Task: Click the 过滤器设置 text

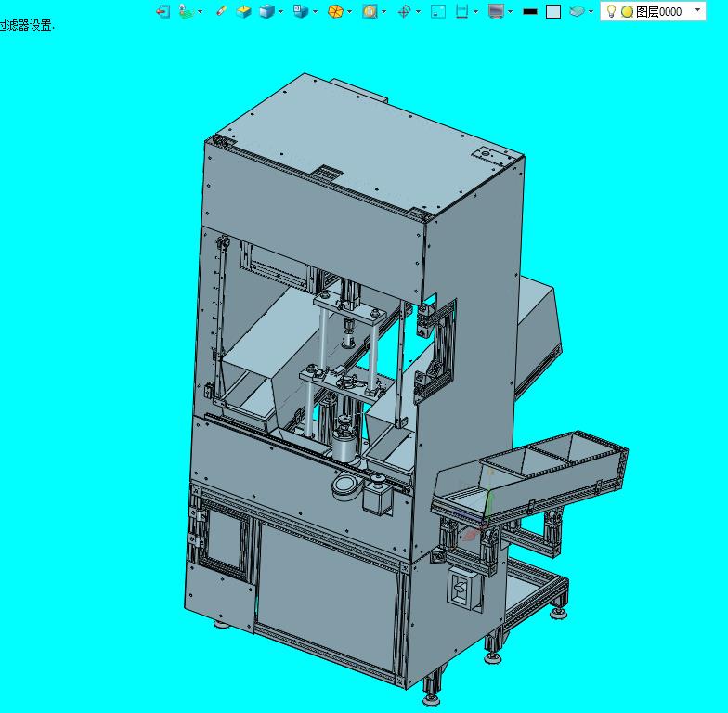Action: pyautogui.click(x=26, y=26)
